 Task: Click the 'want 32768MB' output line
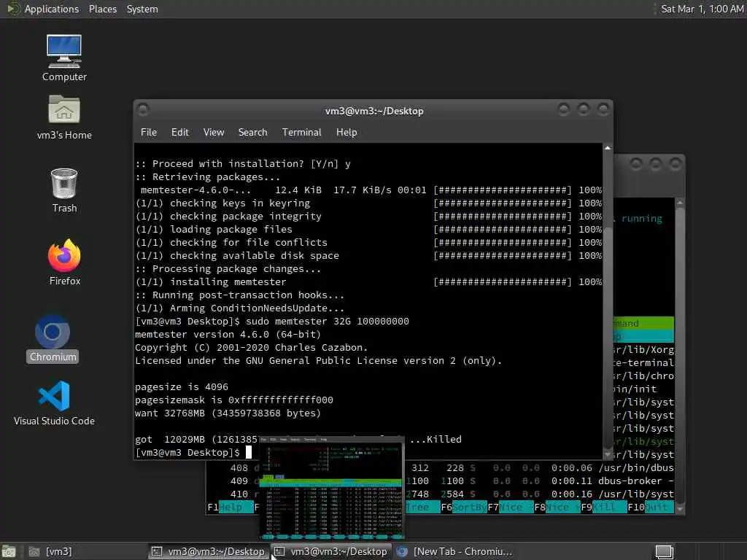pyautogui.click(x=228, y=413)
